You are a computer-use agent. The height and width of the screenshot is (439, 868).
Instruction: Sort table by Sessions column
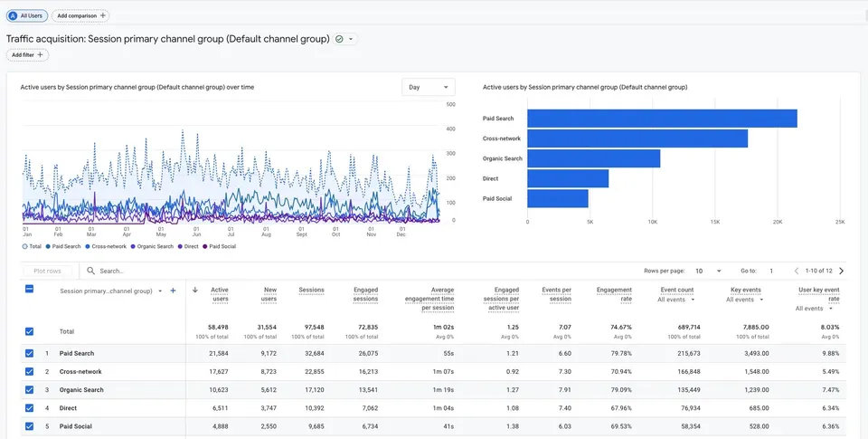tap(312, 290)
